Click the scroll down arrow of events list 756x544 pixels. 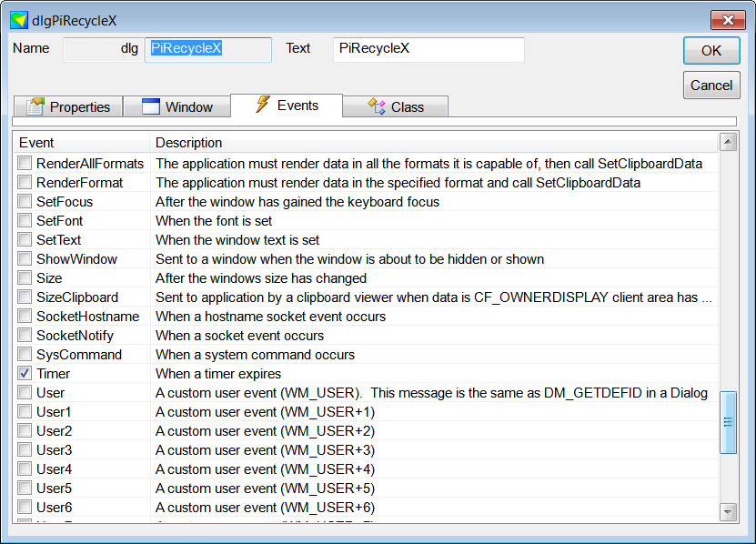(x=728, y=511)
